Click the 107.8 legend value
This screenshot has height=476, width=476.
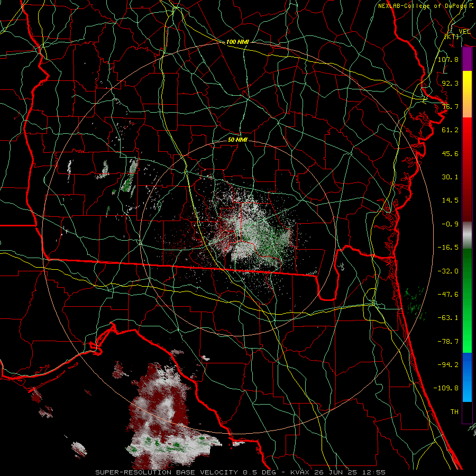[x=448, y=59]
